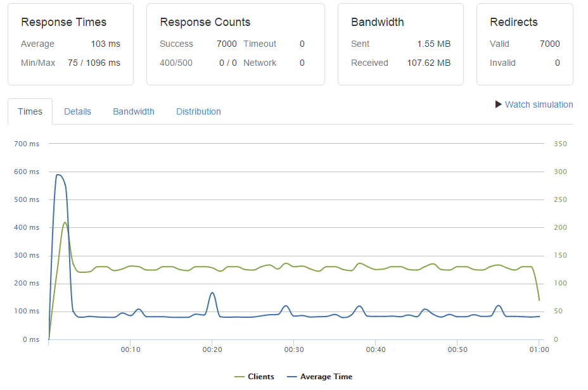Viewport: 588px width, 390px height.
Task: Click the Average Time spike at 00:20
Action: click(212, 293)
